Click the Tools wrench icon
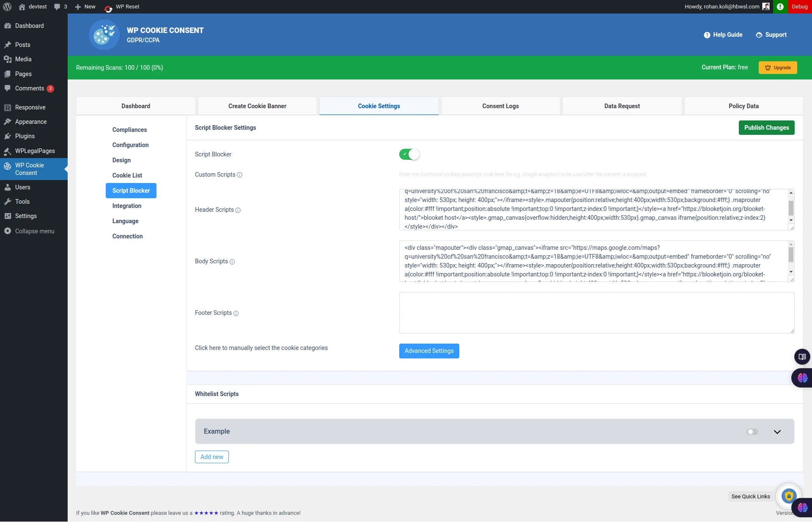Screen dimensions: 812x522 8,202
